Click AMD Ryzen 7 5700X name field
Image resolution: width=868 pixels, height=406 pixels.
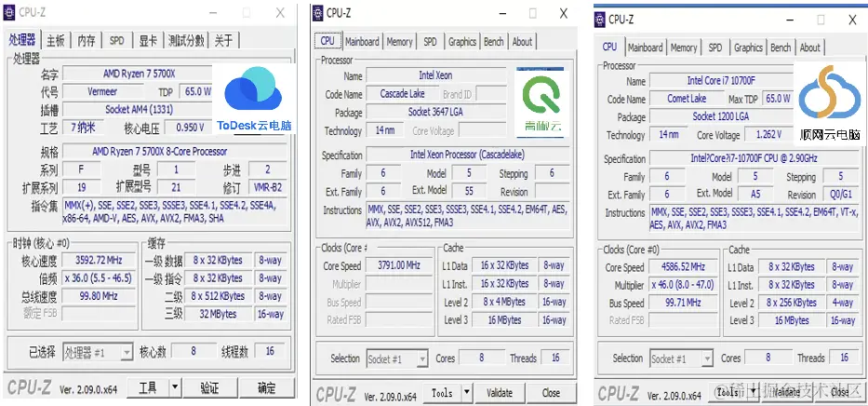tap(139, 74)
